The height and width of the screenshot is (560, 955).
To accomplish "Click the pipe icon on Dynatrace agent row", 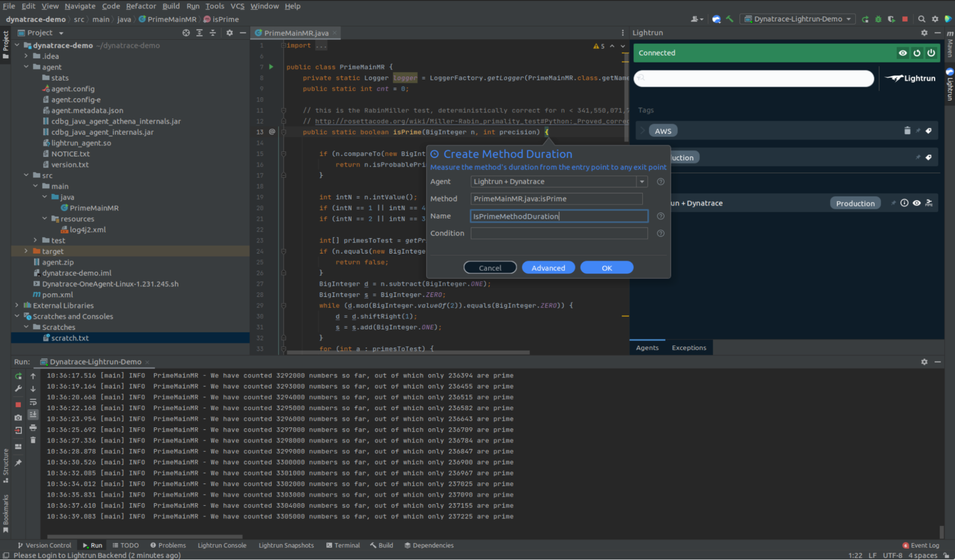I will coord(929,203).
